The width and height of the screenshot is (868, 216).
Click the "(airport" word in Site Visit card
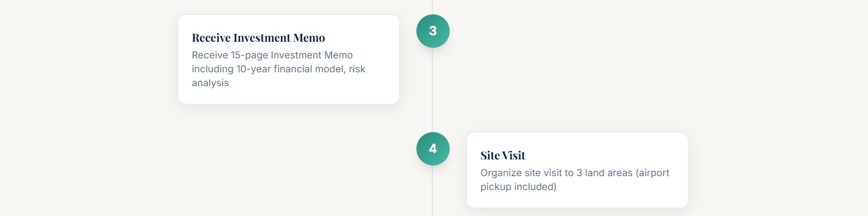[652, 173]
